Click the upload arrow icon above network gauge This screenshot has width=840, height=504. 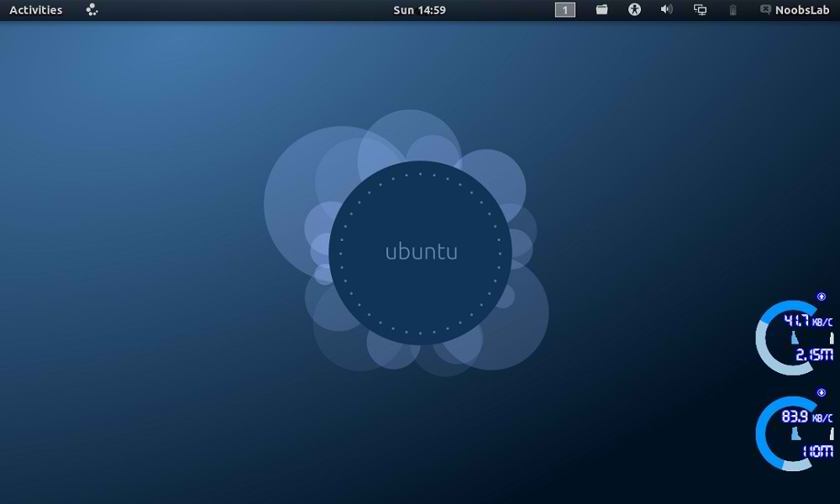822,297
